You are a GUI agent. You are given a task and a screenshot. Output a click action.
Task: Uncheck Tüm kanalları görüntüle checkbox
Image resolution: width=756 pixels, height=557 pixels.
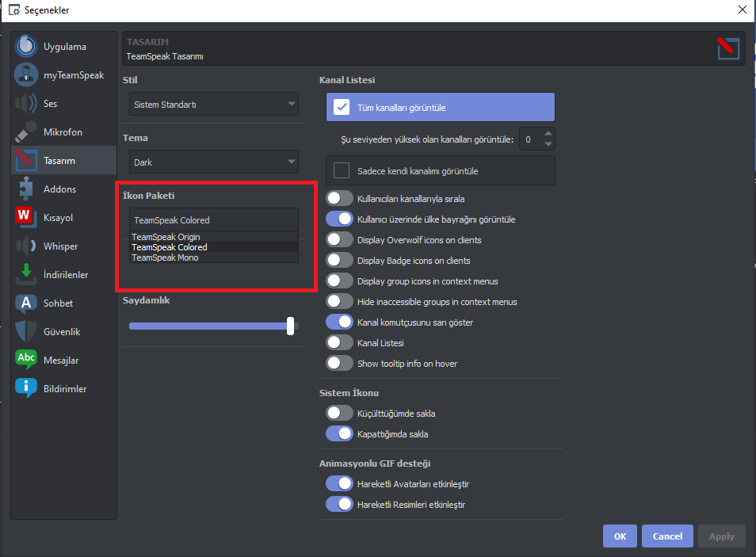[342, 107]
